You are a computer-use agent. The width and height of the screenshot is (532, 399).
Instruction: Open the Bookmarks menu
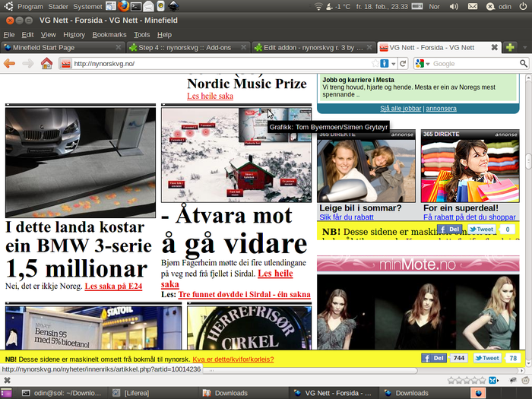point(109,35)
